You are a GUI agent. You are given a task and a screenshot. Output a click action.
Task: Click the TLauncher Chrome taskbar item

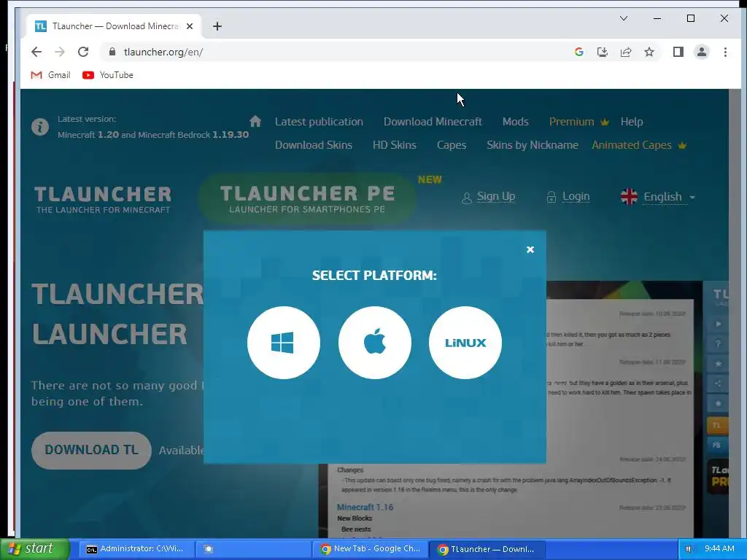click(x=487, y=548)
